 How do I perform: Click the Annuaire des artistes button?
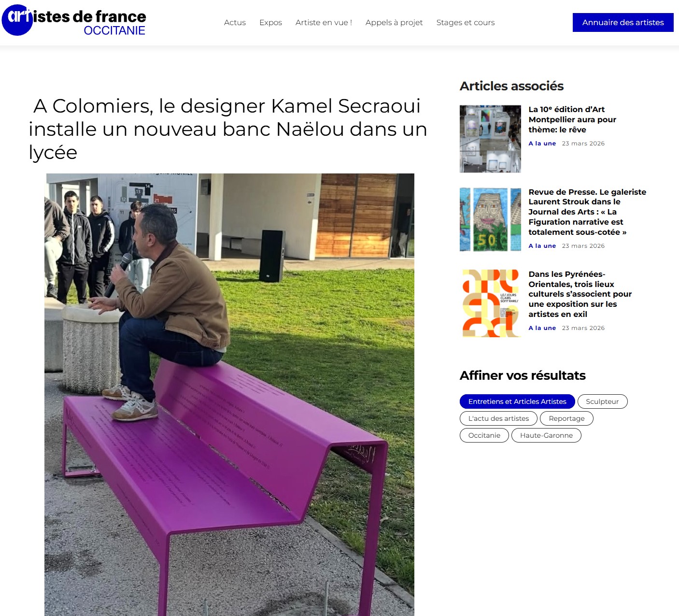[x=623, y=22]
